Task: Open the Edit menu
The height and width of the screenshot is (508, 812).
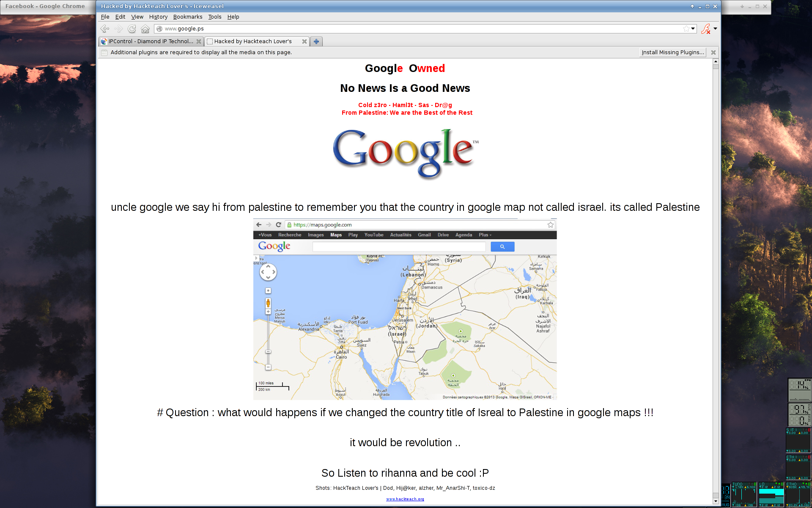Action: (120, 17)
